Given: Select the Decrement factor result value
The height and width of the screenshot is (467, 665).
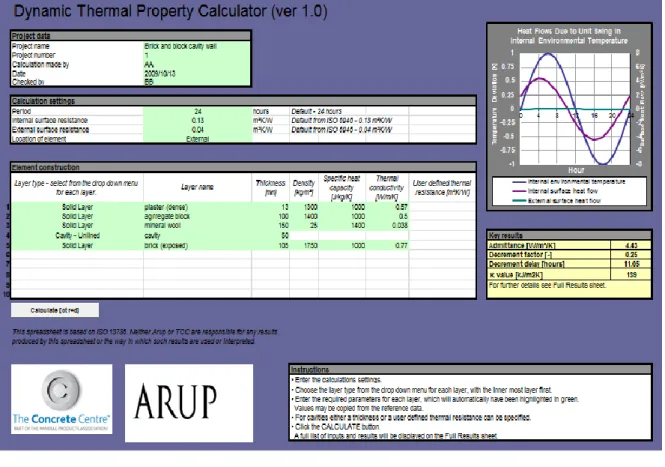Looking at the screenshot, I should point(631,254).
